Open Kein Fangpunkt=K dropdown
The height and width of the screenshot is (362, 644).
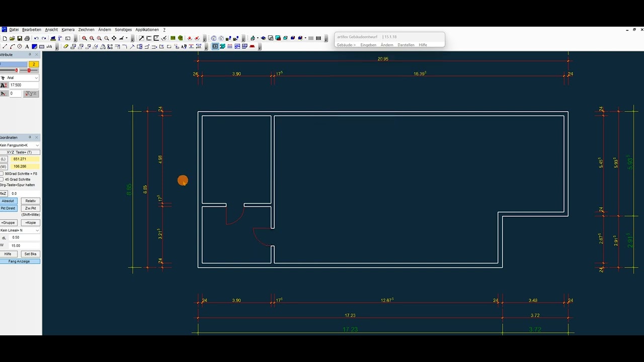(37, 145)
